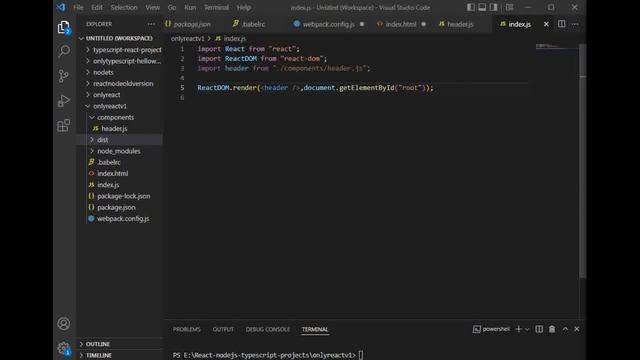The image size is (640, 360).
Task: Expand the onlytypescript-hellow folder
Action: pyautogui.click(x=119, y=61)
